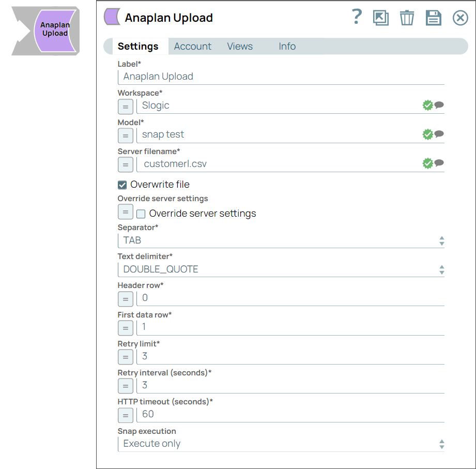Toggle expression mode for Retry limit
This screenshot has width=476, height=469.
click(125, 357)
